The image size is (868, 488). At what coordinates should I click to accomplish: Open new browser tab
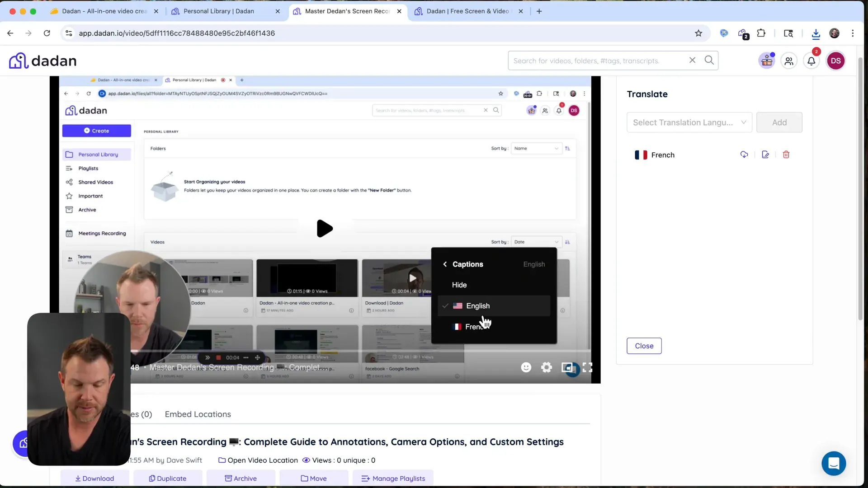coord(539,11)
